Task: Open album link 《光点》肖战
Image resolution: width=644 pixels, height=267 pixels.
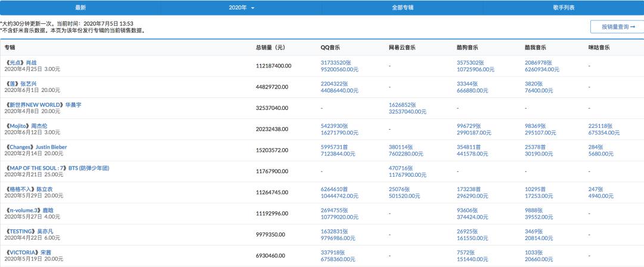Action: tap(20, 63)
